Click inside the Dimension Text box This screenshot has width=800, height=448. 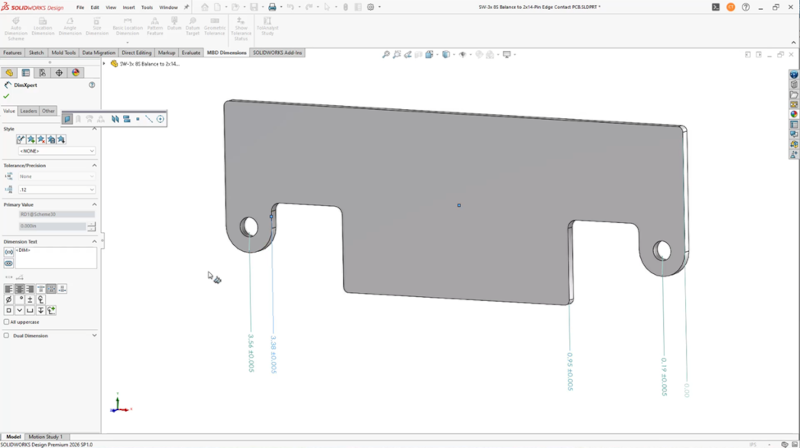56,257
